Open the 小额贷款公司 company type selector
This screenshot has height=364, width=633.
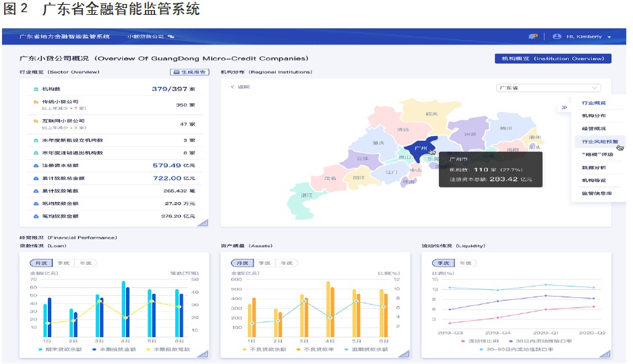pos(146,36)
